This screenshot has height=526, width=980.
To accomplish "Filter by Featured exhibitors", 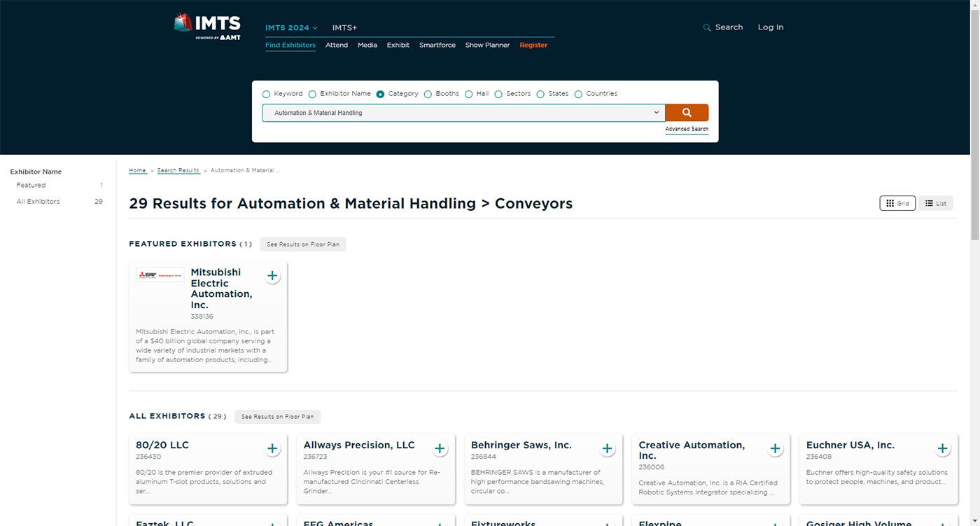I will [x=31, y=186].
